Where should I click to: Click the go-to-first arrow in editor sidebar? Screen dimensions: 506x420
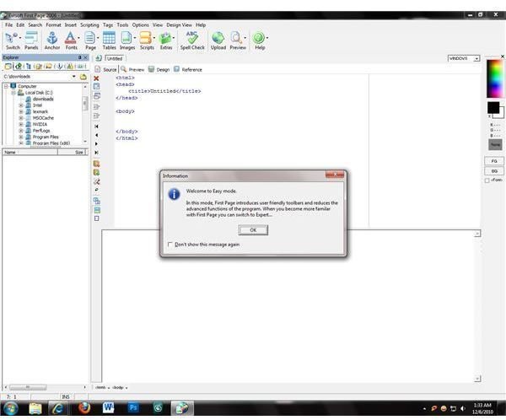coord(96,127)
